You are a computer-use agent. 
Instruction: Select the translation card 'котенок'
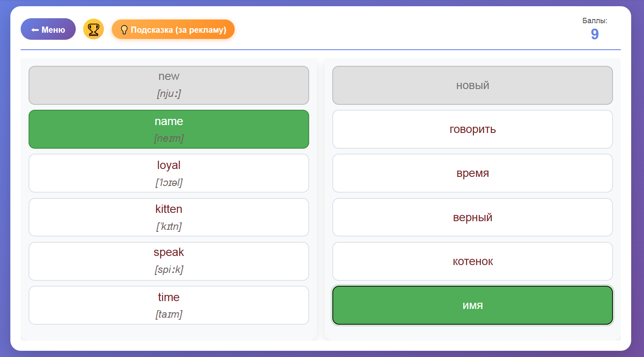pos(472,261)
